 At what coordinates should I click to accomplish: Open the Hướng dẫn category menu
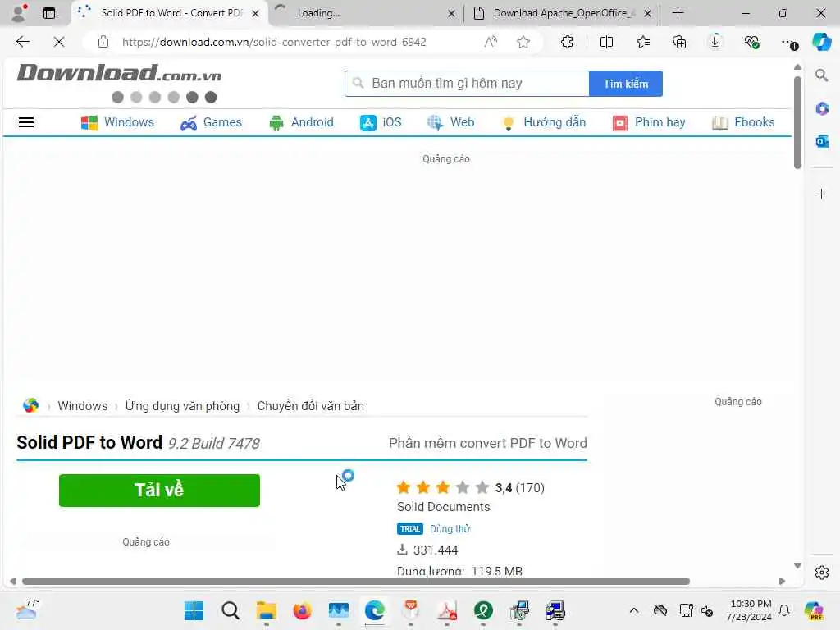pos(543,122)
